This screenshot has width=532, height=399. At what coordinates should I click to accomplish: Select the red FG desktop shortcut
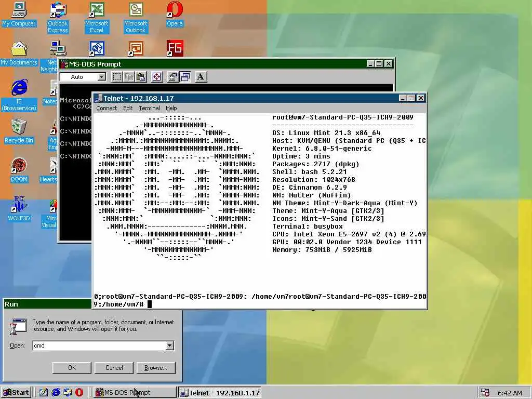tap(175, 48)
